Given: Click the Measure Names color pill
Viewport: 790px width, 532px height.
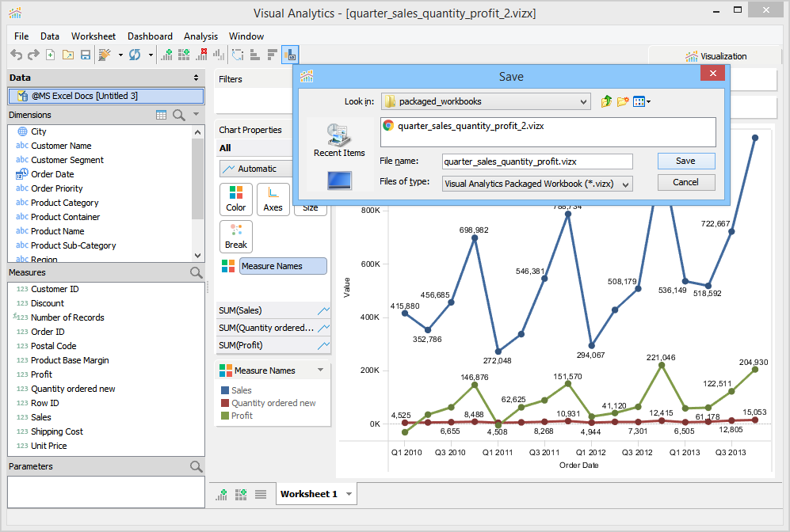Looking at the screenshot, I should [x=283, y=266].
